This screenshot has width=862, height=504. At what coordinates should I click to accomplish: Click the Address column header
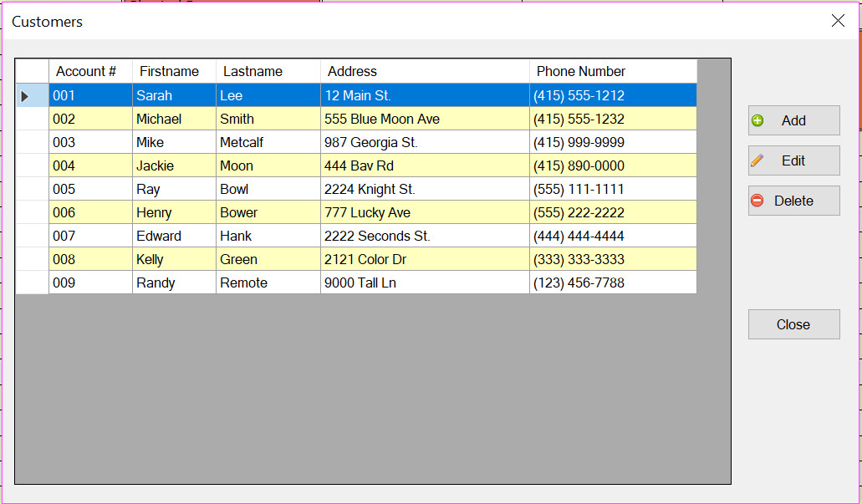[425, 71]
